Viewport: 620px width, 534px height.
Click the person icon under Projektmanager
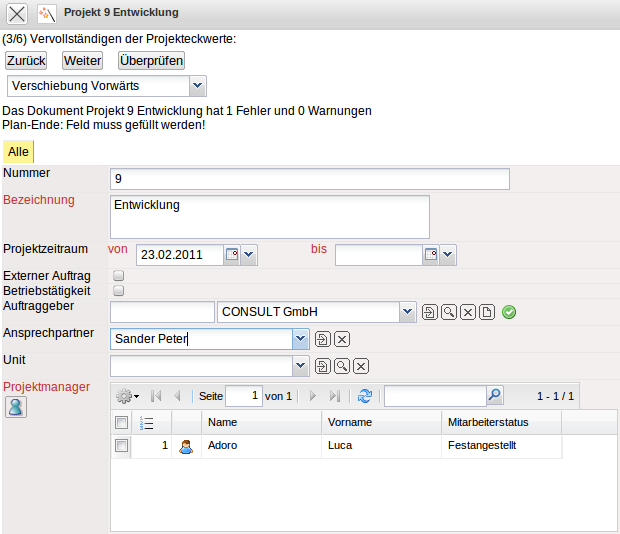[16, 407]
